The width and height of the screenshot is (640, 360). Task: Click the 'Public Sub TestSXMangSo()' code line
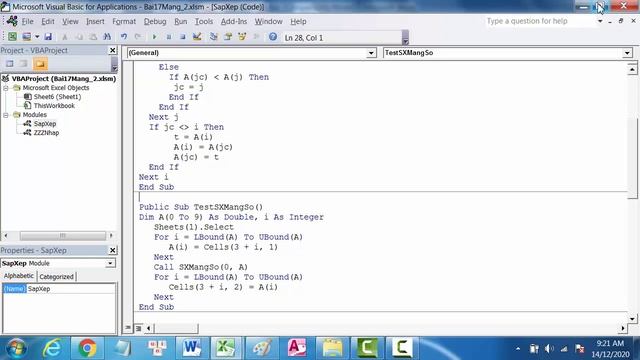tap(201, 207)
